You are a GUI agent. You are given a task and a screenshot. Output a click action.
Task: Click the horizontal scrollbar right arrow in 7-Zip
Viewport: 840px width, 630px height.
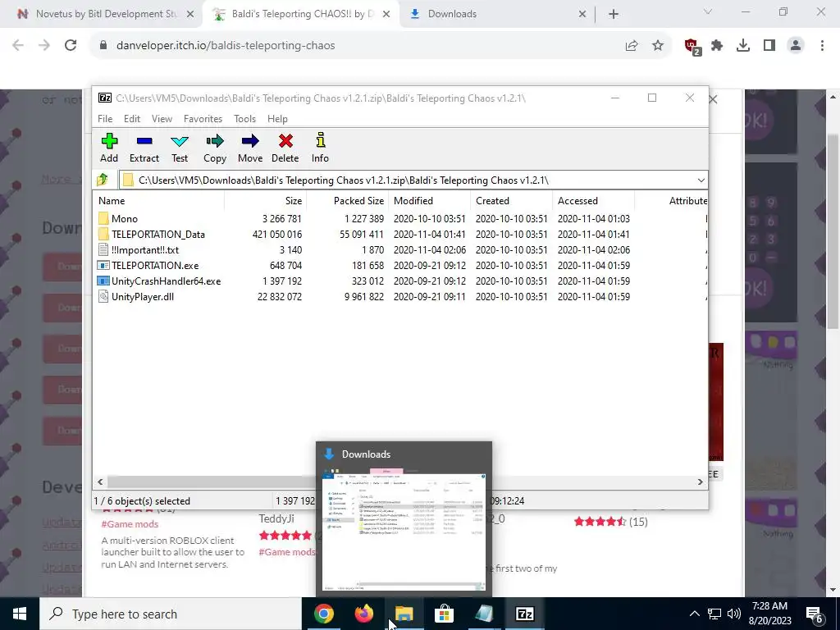pyautogui.click(x=700, y=482)
